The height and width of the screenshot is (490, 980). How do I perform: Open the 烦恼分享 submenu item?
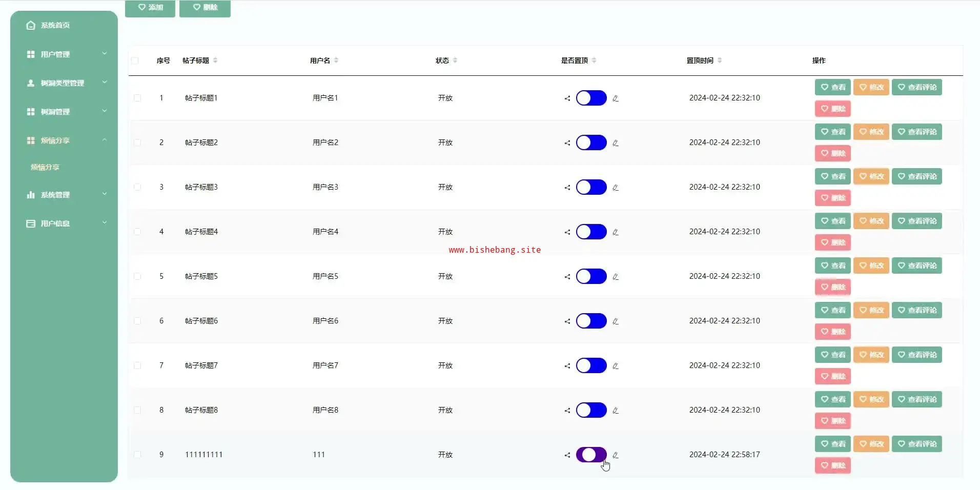(x=45, y=167)
